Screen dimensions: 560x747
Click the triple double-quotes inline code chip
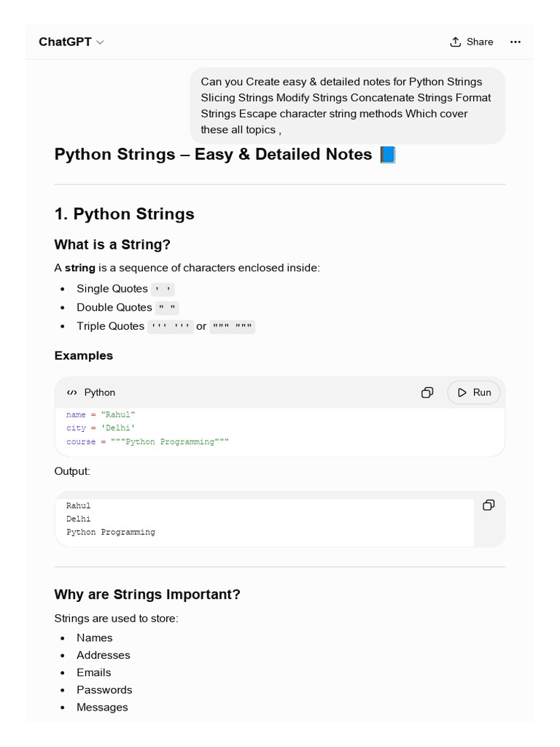(x=233, y=327)
